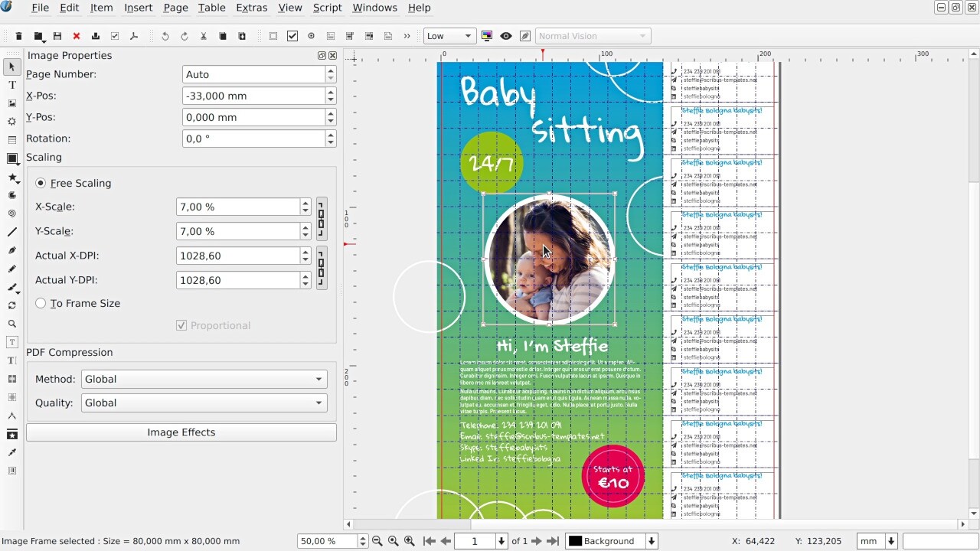Click the Undo icon in the toolbar
980x551 pixels.
(x=165, y=35)
